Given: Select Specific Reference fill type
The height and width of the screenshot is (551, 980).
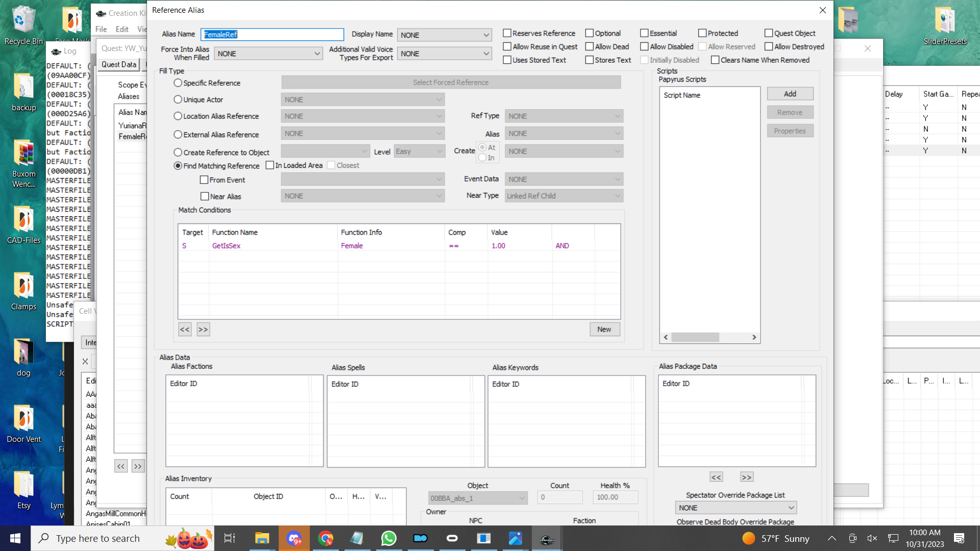Looking at the screenshot, I should click(x=178, y=83).
